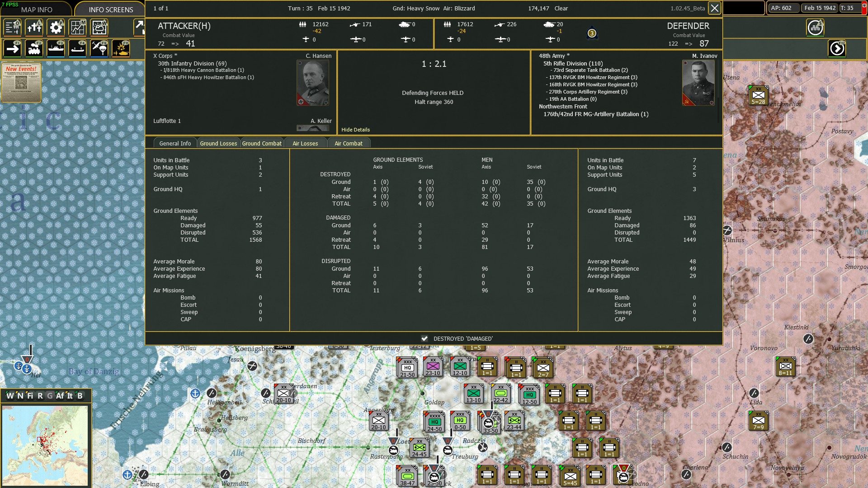Click the port anchor icon near Heiligenbeil
Image resolution: width=868 pixels, height=488 pixels.
pyautogui.click(x=195, y=393)
